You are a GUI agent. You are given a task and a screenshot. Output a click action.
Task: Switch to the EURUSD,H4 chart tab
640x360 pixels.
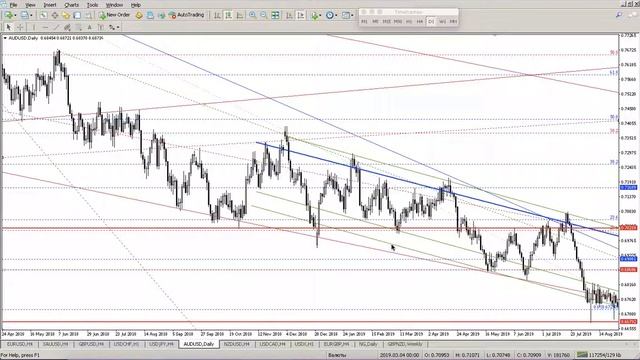tap(20, 344)
